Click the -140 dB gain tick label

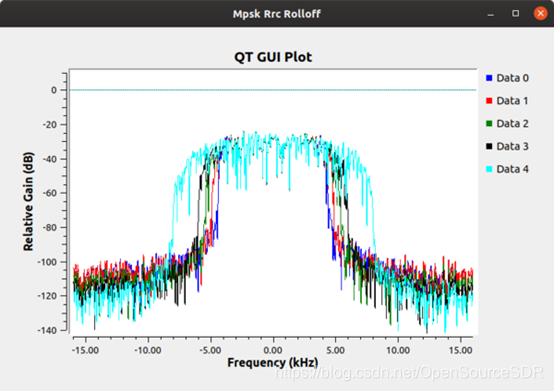47,331
